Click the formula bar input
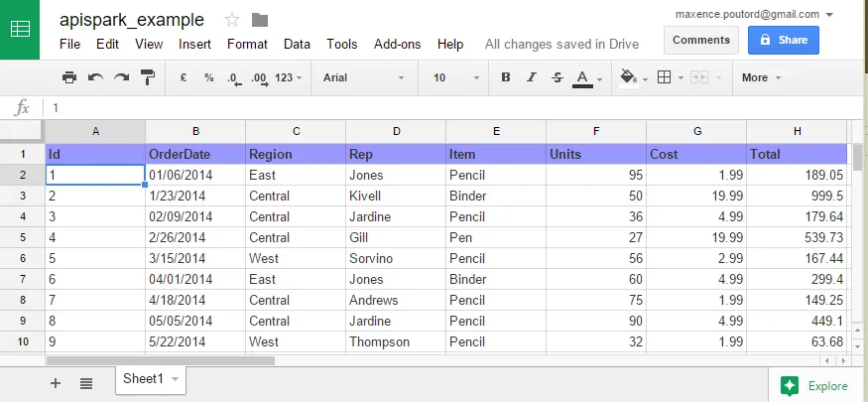The image size is (868, 402). (x=454, y=108)
